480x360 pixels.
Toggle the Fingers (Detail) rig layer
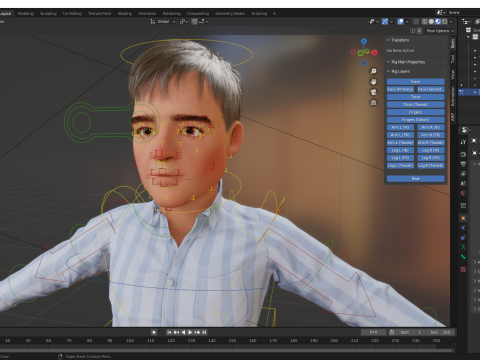[x=416, y=120]
